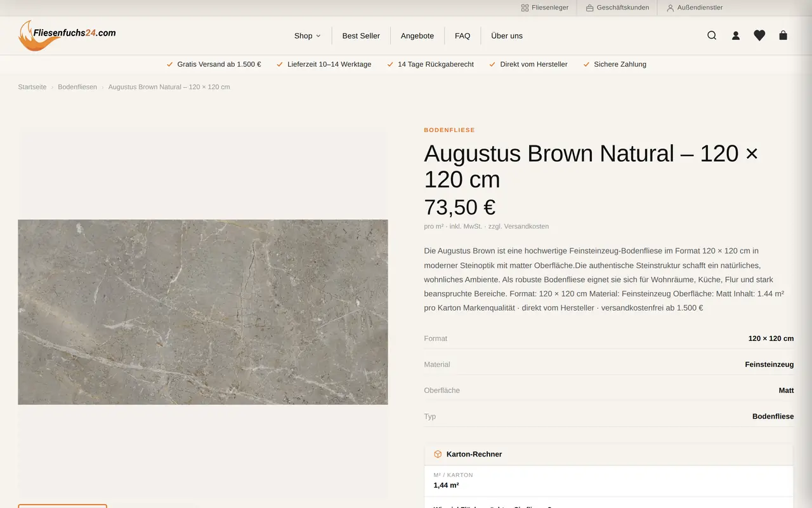The height and width of the screenshot is (508, 812).
Task: Open the Best Seller menu item
Action: (x=361, y=36)
